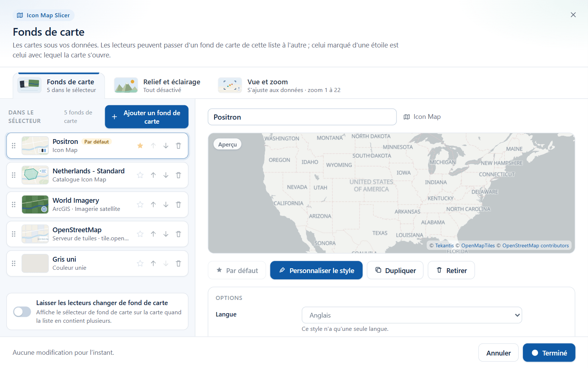Click the Retirer button
This screenshot has width=588, height=368.
pyautogui.click(x=451, y=270)
